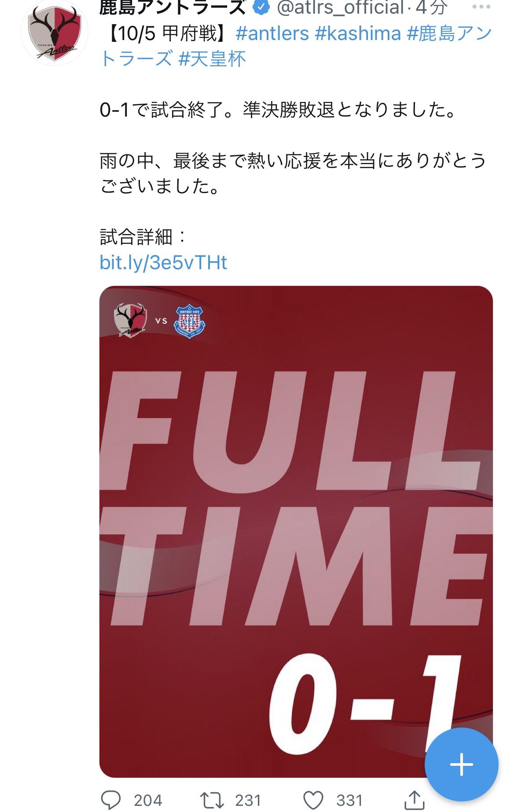The image size is (514, 812).
Task: Tap the Antlers crest in the match image
Action: coord(130,320)
